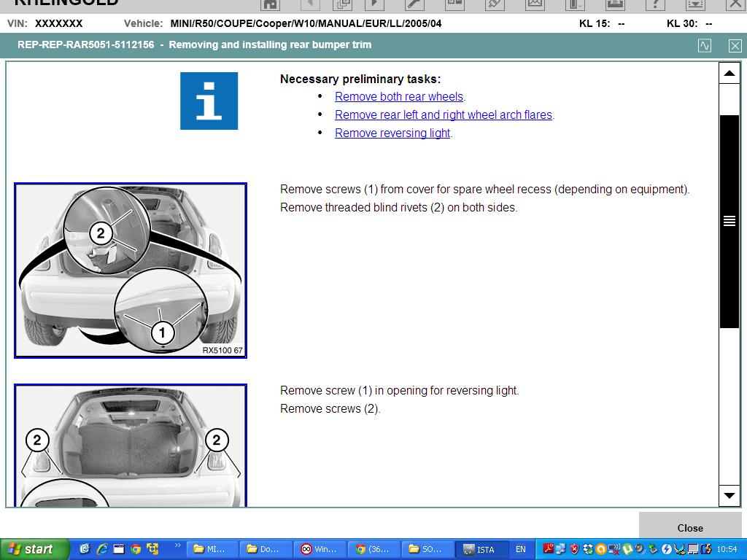Follow the "Remove reversing light" link
The image size is (747, 560).
(392, 133)
